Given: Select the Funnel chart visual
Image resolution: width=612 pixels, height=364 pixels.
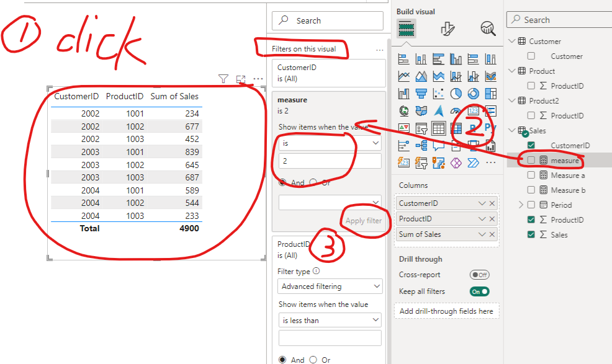Looking at the screenshot, I should [421, 94].
